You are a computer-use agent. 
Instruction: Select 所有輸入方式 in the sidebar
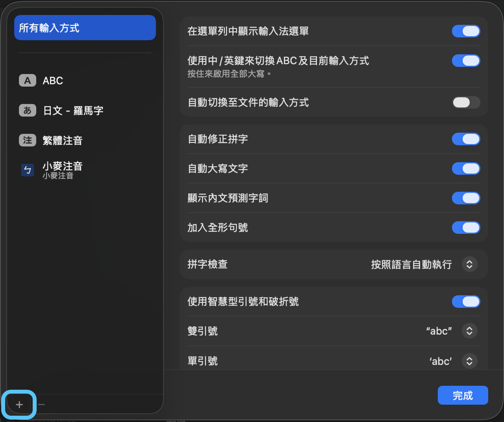click(85, 28)
